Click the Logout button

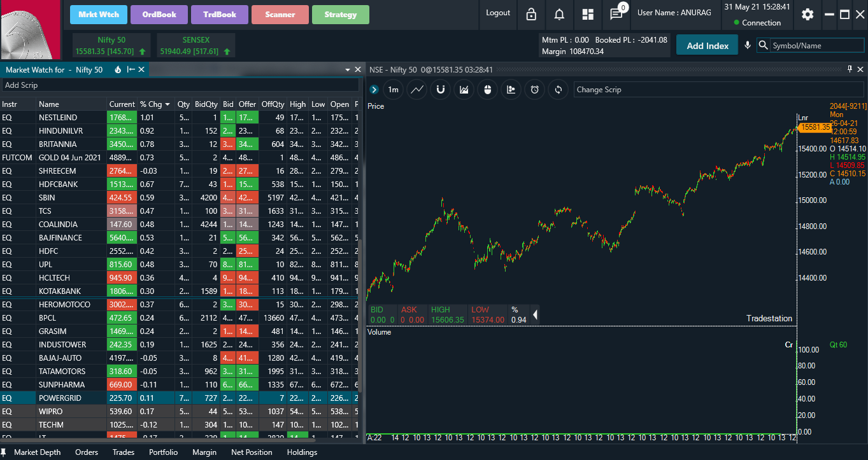point(498,13)
